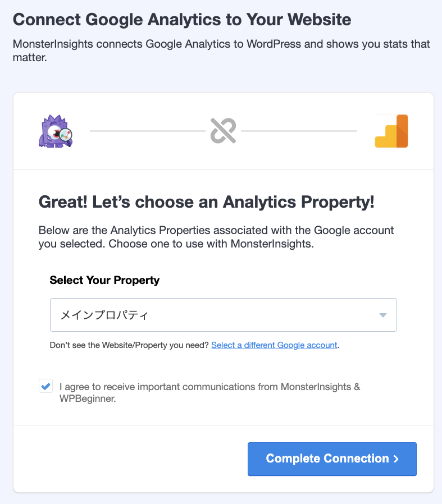Click the gray dropdown arrow in property selector
Screen dimensions: 442x504
(383, 315)
